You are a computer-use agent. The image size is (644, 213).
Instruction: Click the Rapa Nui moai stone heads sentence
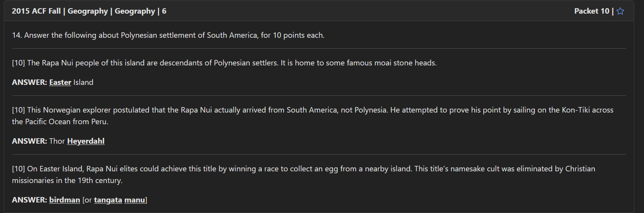(x=224, y=63)
